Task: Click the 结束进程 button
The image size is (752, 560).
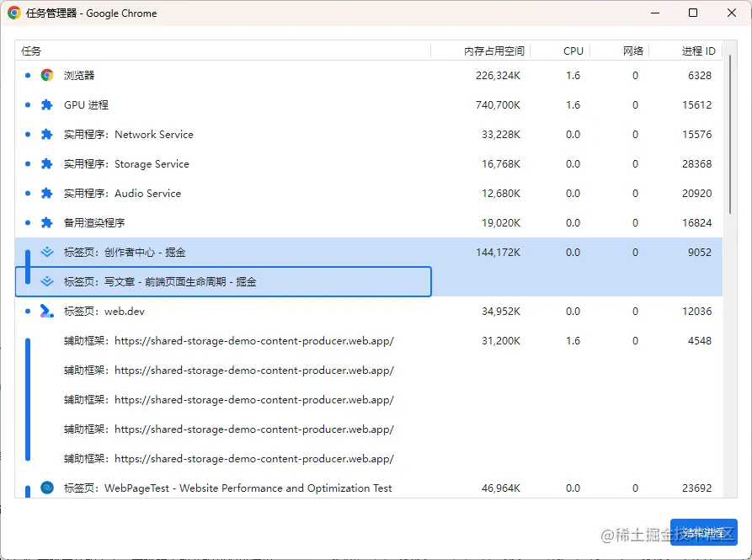Action: click(x=703, y=532)
